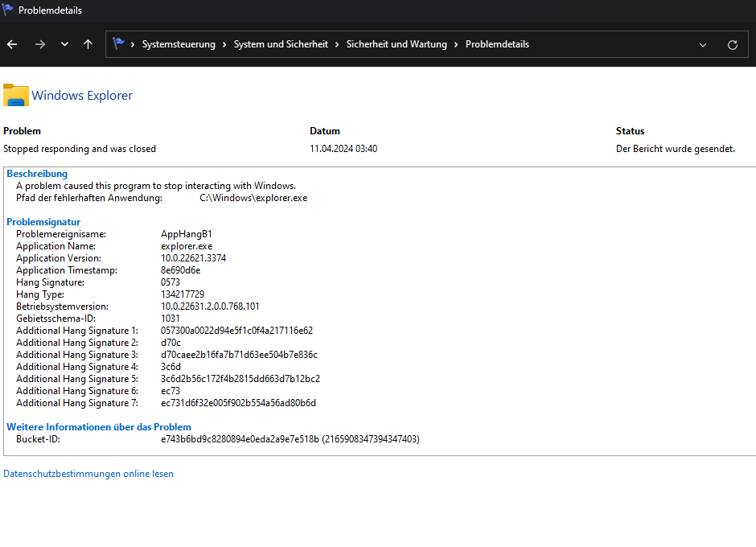Click the Windows Explorer folder icon
The image size is (756, 547).
click(x=16, y=95)
